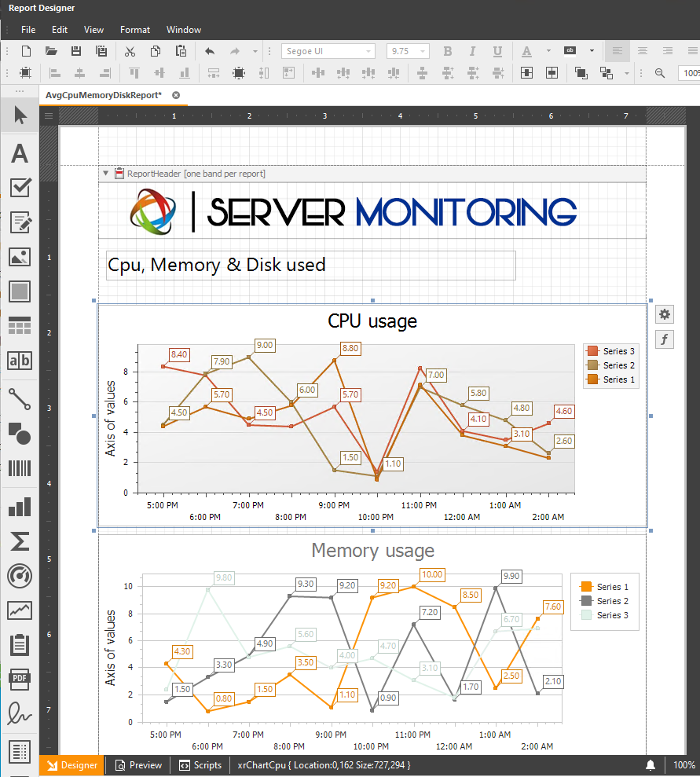The height and width of the screenshot is (777, 700).
Task: Pick the Chart control in toolbox
Action: tap(20, 507)
